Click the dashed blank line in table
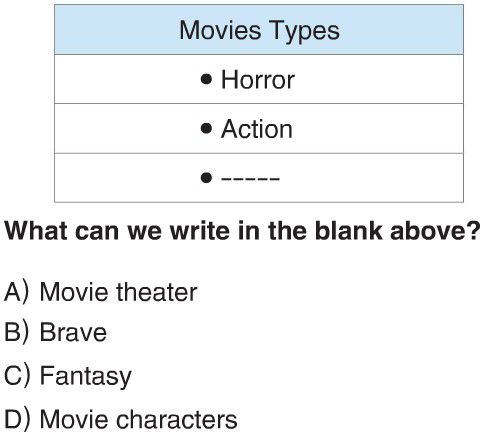Screen dimensions: 482x442 [250, 179]
